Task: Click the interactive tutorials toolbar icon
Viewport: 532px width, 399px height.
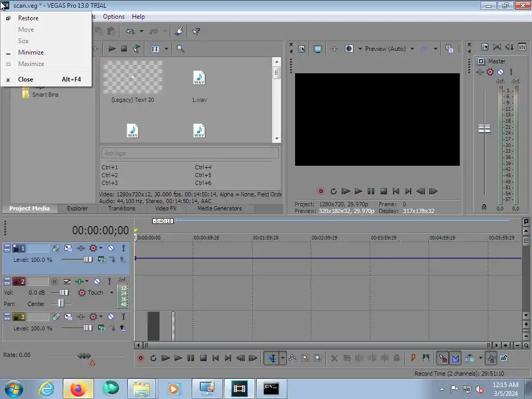Action: tap(179, 31)
